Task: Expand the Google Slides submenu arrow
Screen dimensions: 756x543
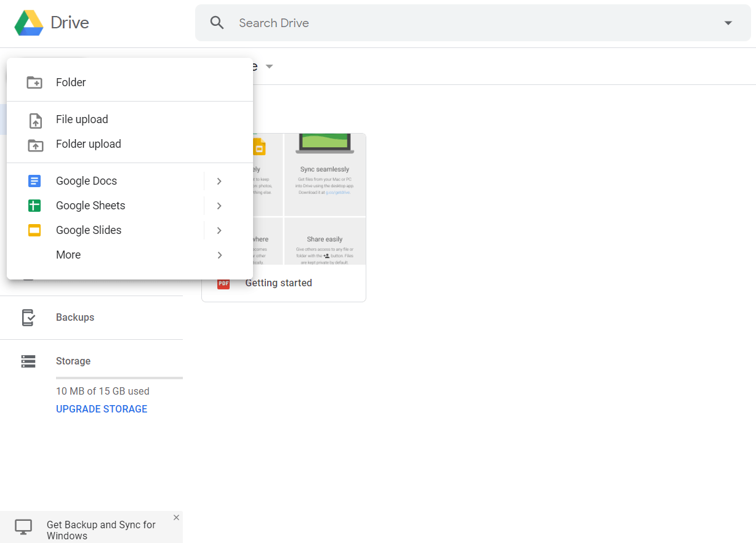Action: click(x=219, y=230)
